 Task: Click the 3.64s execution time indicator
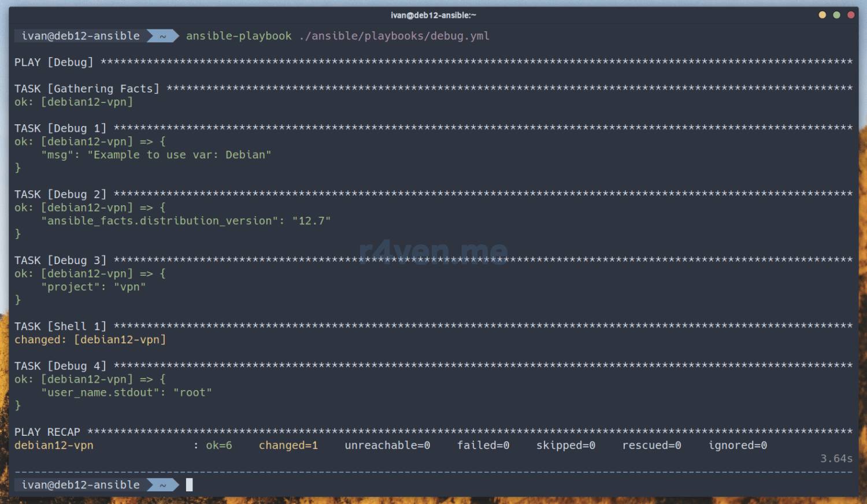pos(836,459)
